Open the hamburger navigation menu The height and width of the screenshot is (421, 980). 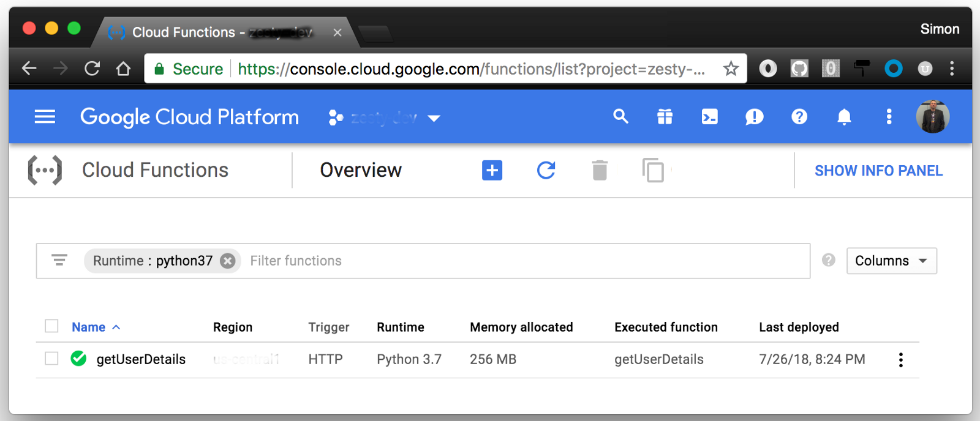(45, 116)
